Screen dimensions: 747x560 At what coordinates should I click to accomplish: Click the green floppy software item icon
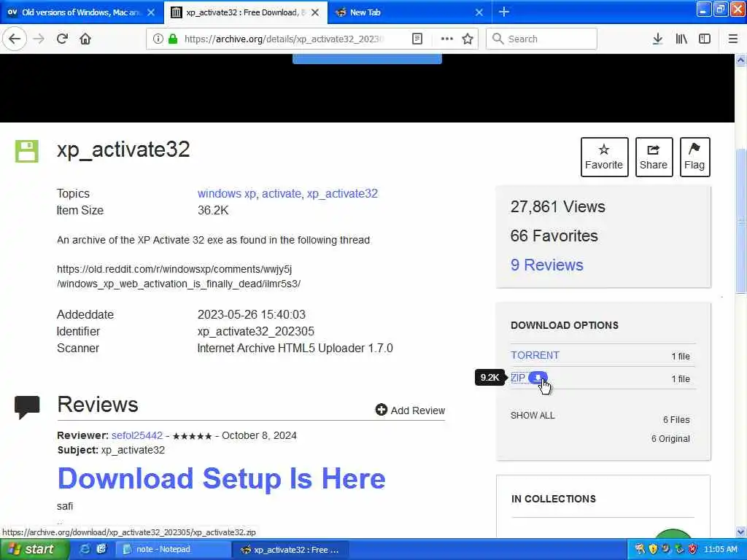click(27, 151)
